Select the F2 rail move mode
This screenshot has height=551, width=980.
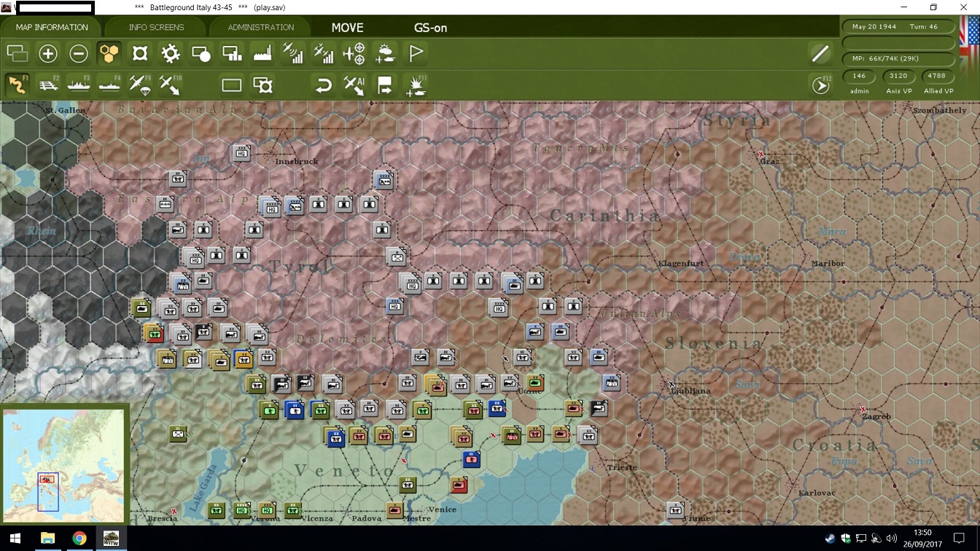click(x=48, y=85)
